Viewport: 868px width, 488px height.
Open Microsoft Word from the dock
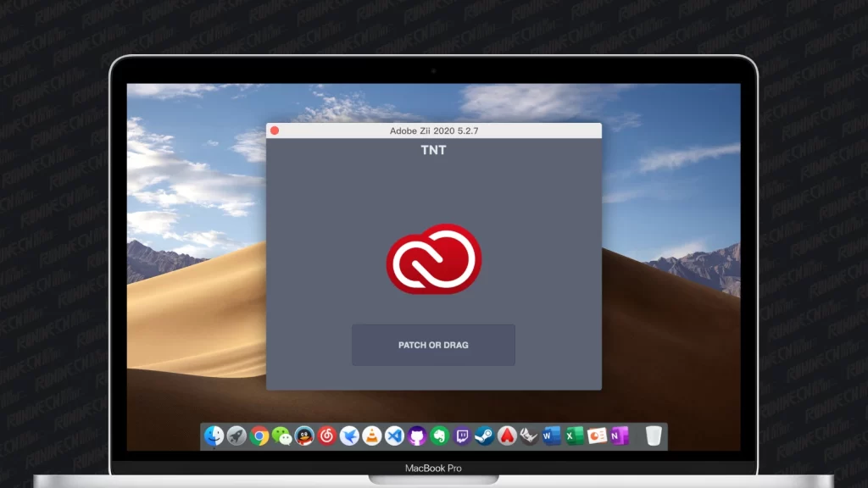click(552, 436)
